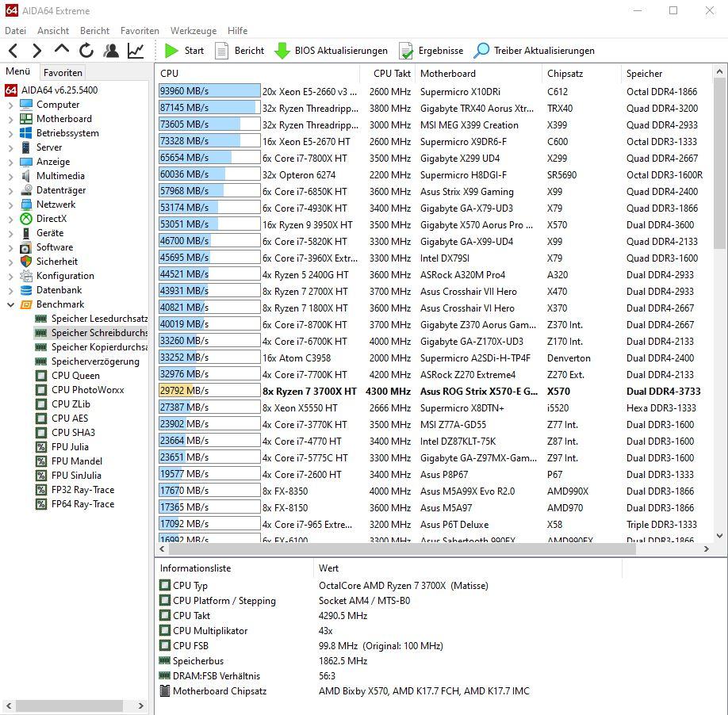
Task: Select the Geräte icon in the tree
Action: 26,233
